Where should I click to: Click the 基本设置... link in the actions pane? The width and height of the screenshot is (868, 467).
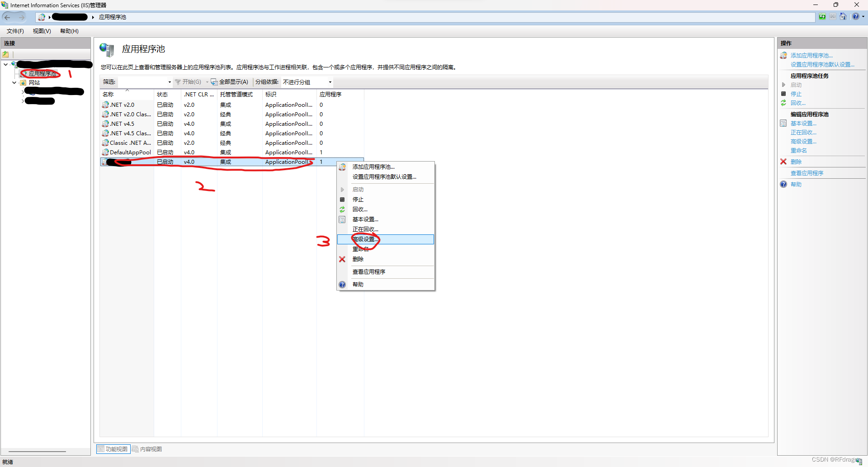coord(803,124)
